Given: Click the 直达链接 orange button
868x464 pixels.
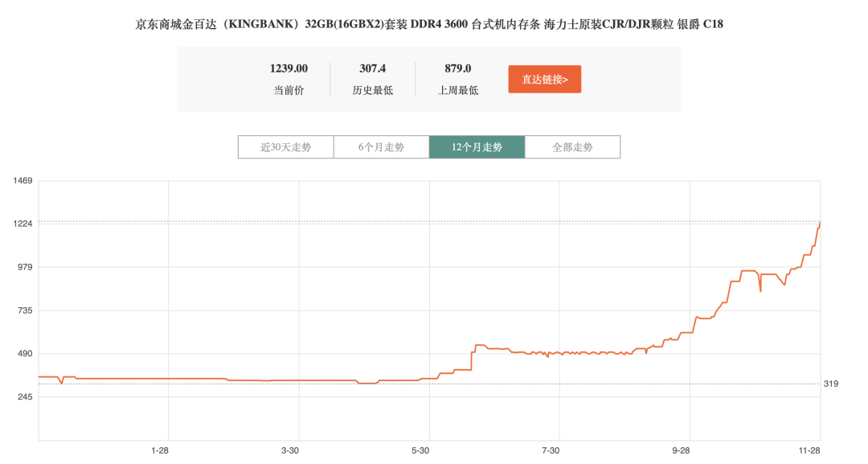Looking at the screenshot, I should pos(544,79).
